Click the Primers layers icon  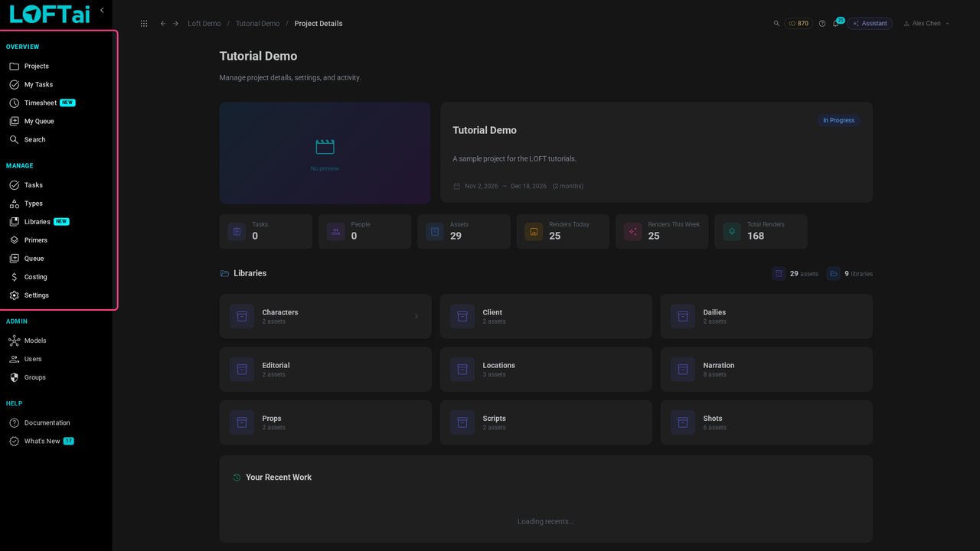[x=14, y=240]
